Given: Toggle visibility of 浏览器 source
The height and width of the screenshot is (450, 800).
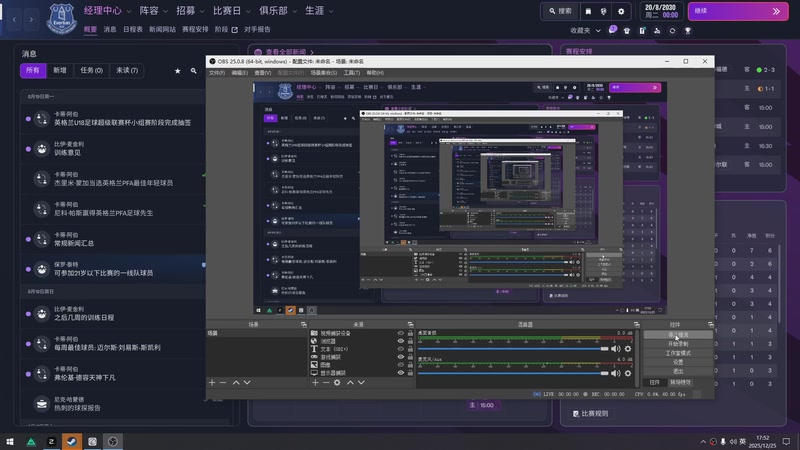Looking at the screenshot, I should coord(401,341).
